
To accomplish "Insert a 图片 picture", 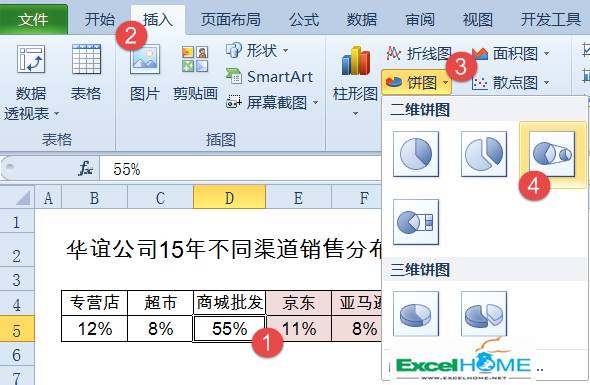I will [145, 72].
